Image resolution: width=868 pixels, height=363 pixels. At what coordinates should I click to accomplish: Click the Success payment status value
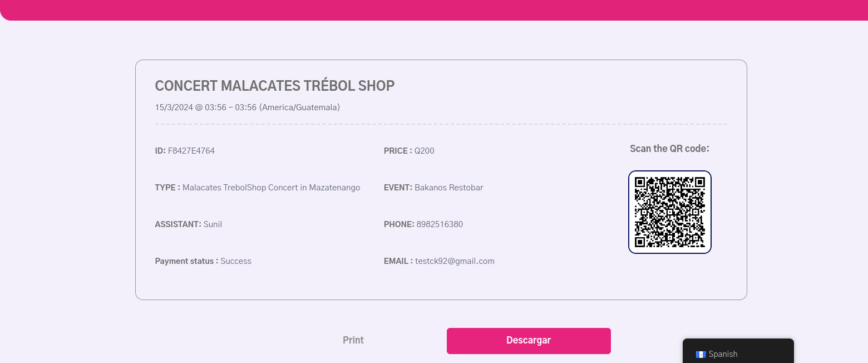pyautogui.click(x=236, y=261)
